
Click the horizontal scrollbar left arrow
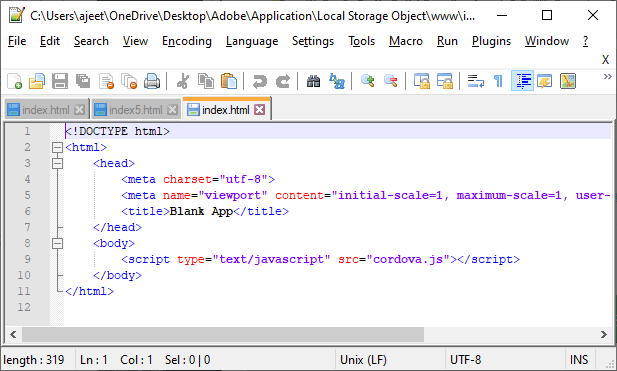point(13,334)
